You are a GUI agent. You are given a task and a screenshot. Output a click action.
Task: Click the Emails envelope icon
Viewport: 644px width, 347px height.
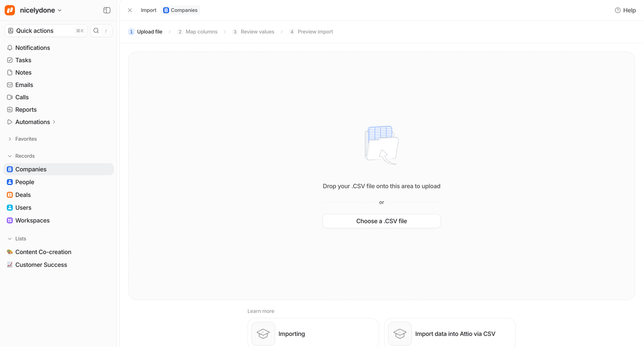10,85
